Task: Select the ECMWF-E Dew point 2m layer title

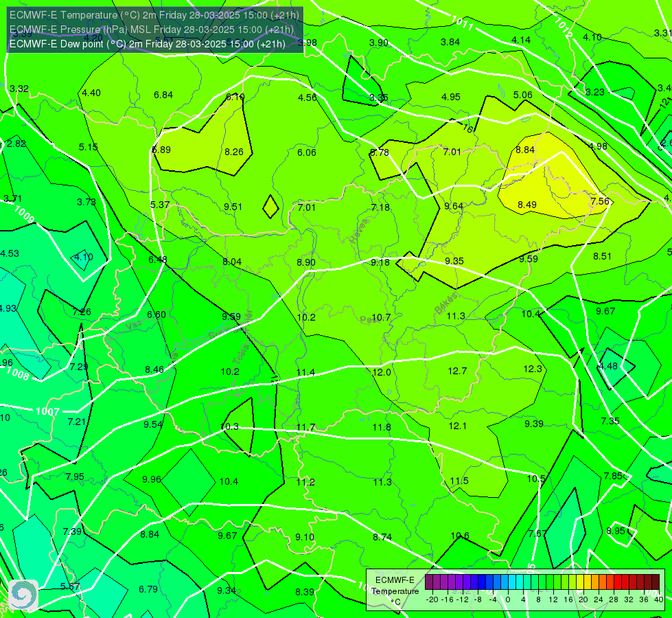Action: 147,44
